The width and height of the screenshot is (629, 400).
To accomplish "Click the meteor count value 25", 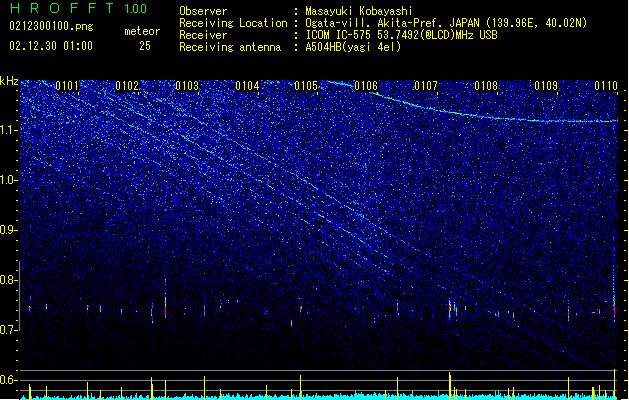I will coord(145,46).
